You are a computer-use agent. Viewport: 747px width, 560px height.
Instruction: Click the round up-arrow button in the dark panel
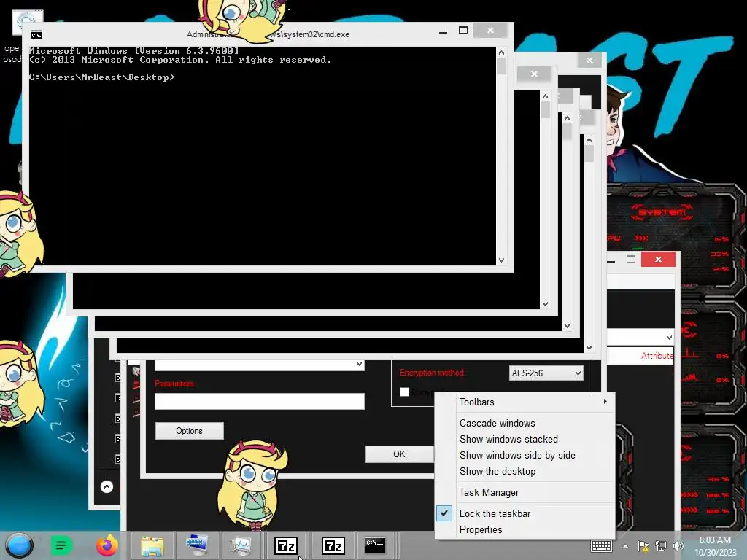coord(107,486)
